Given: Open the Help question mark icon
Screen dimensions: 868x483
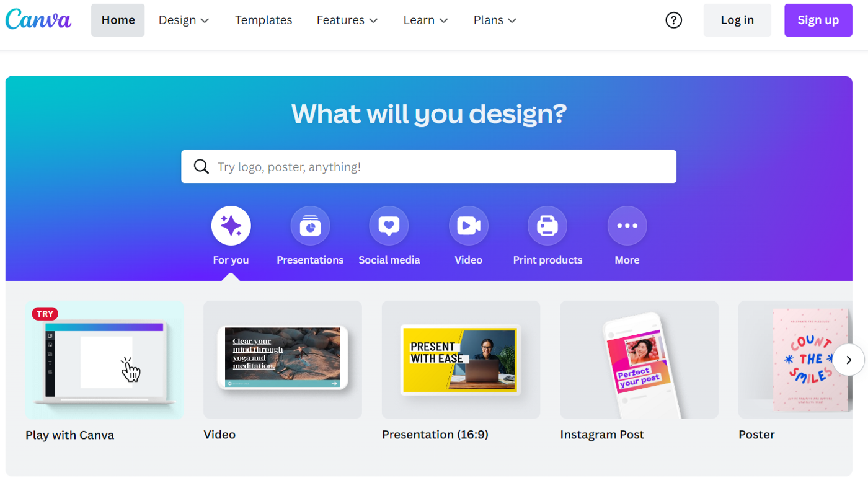Looking at the screenshot, I should coord(673,20).
